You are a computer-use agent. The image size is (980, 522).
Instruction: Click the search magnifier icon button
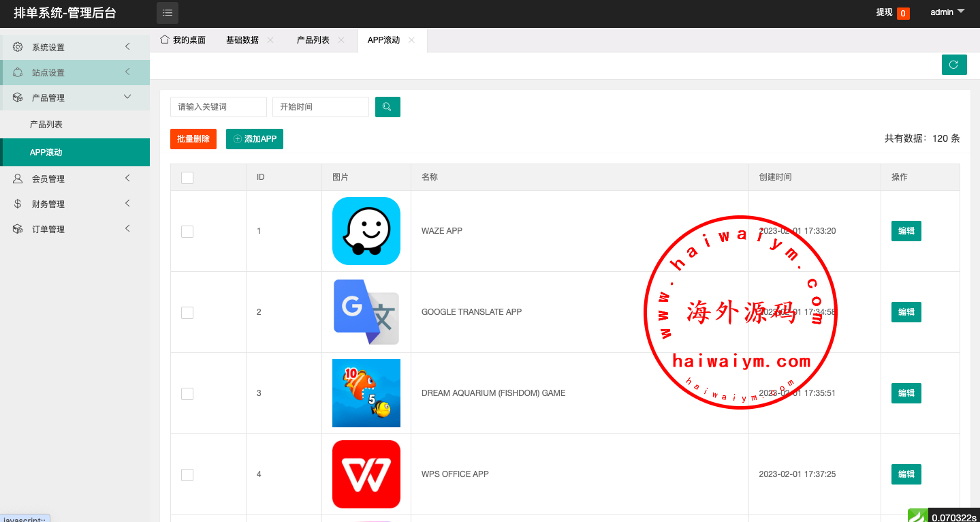point(388,107)
